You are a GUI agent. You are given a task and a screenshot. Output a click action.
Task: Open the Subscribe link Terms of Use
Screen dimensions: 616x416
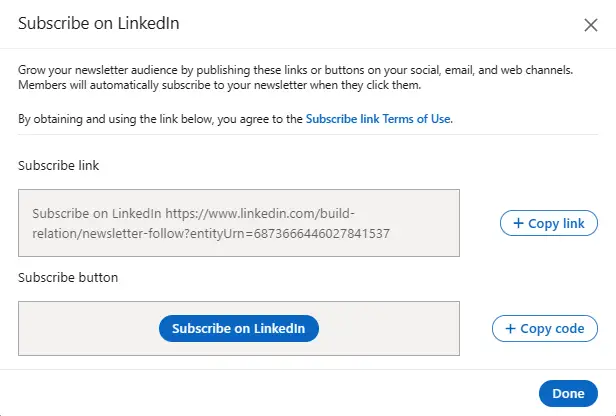[378, 119]
